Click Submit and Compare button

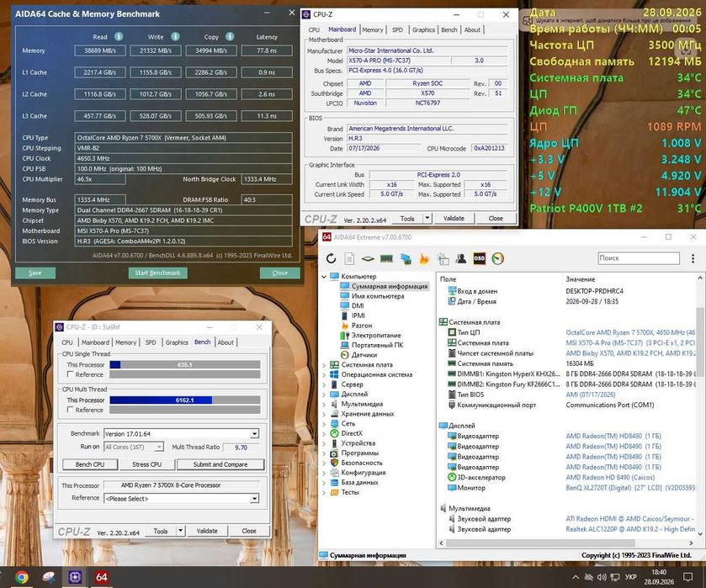(220, 464)
